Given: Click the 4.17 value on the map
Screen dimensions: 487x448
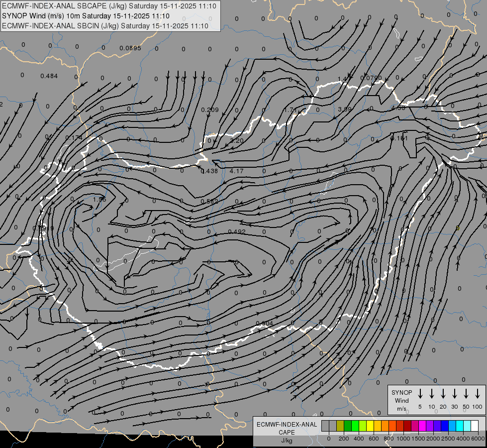Looking at the screenshot, I should pos(236,171).
